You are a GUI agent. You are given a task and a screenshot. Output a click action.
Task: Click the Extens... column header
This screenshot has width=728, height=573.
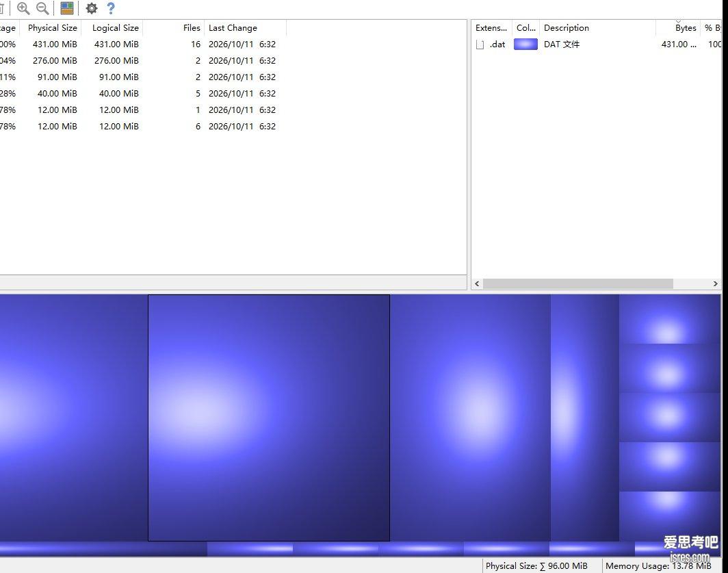491,28
